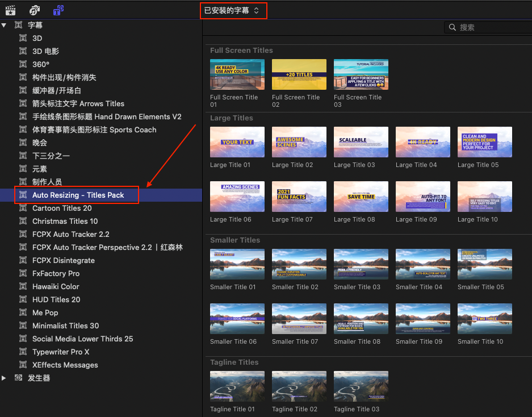This screenshot has height=417, width=532.
Task: Select Smaller Title 05 thumbnail
Action: [485, 264]
